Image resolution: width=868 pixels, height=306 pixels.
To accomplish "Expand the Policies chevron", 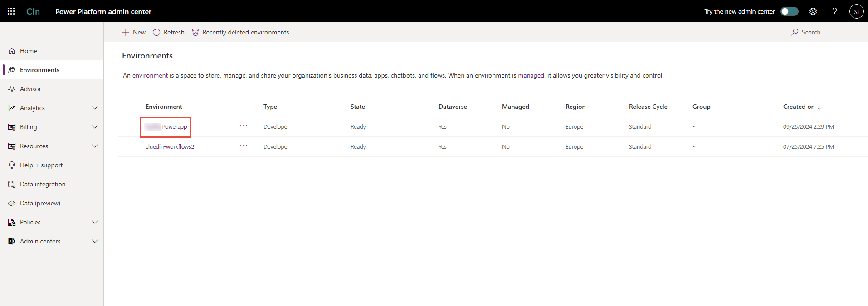I will click(95, 222).
